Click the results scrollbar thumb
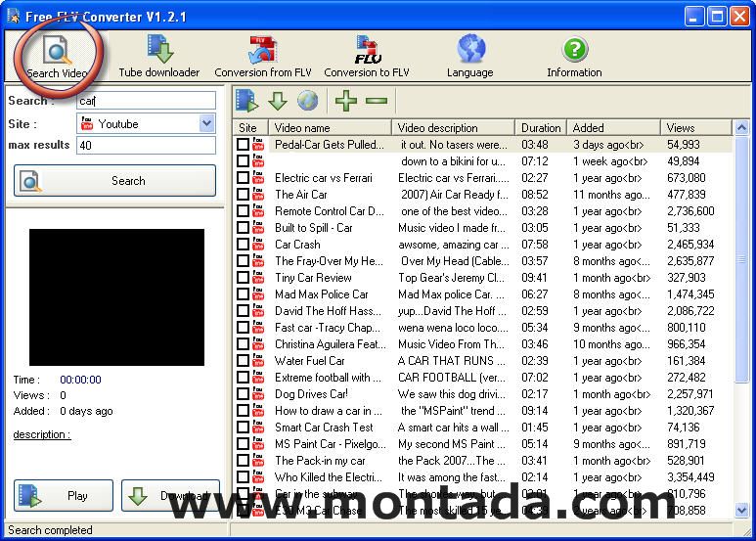Screen dimensions: 756x541 pyautogui.click(x=741, y=260)
